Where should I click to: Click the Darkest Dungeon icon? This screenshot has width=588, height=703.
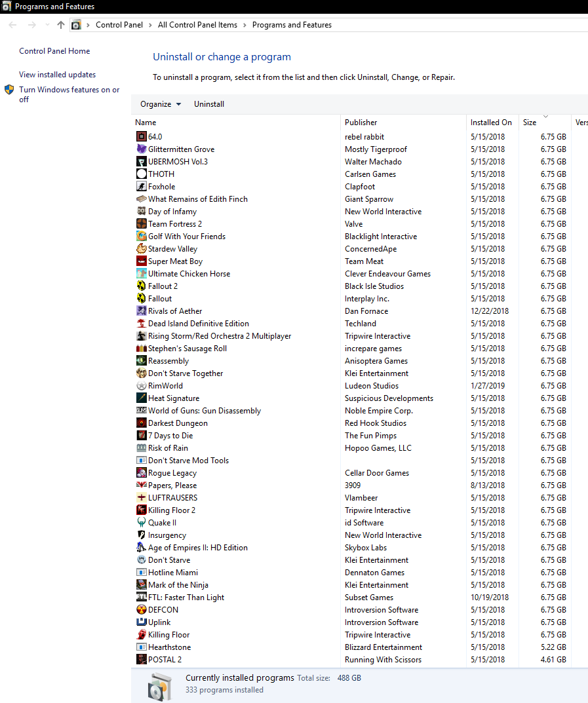coord(142,423)
